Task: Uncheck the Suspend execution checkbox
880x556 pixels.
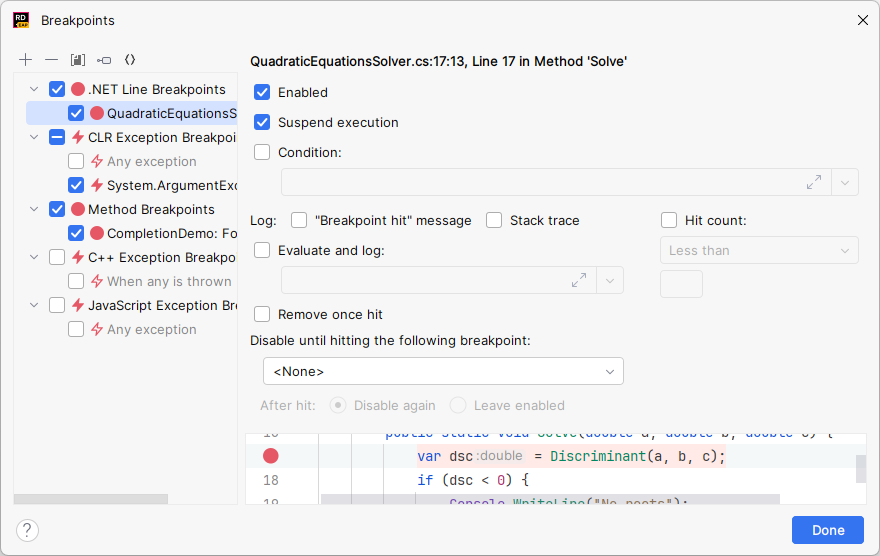Action: [x=262, y=122]
